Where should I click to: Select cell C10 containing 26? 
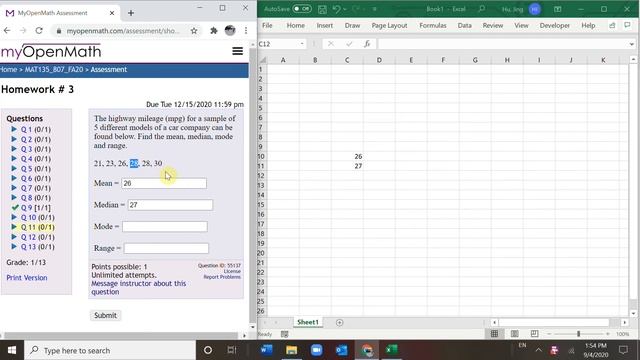click(x=347, y=156)
